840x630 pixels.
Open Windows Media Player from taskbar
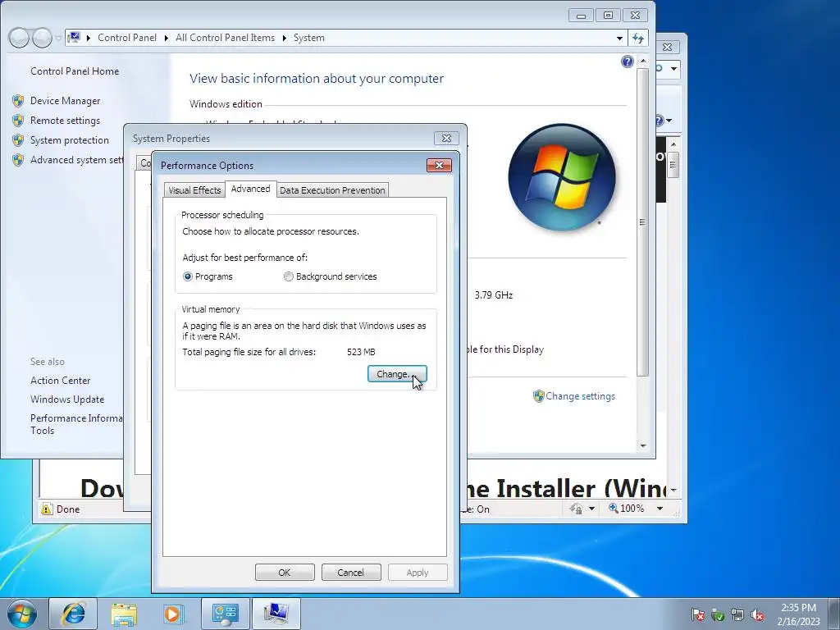[x=173, y=614]
